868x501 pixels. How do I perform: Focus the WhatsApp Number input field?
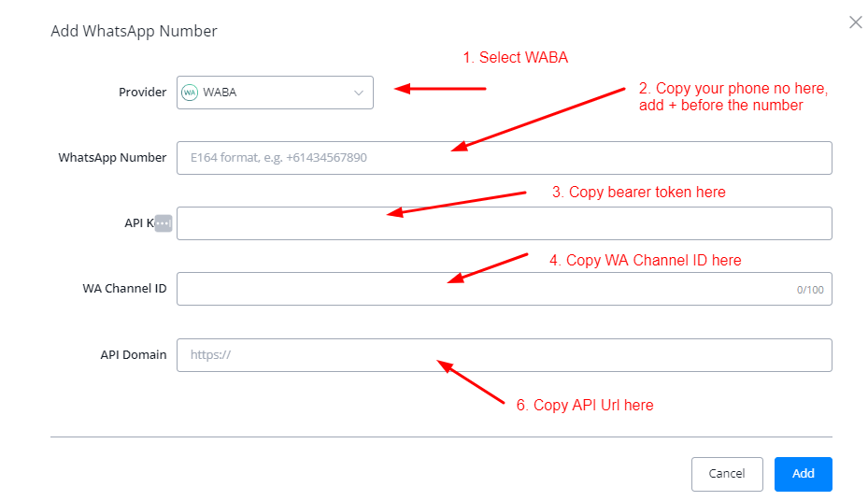pos(504,158)
